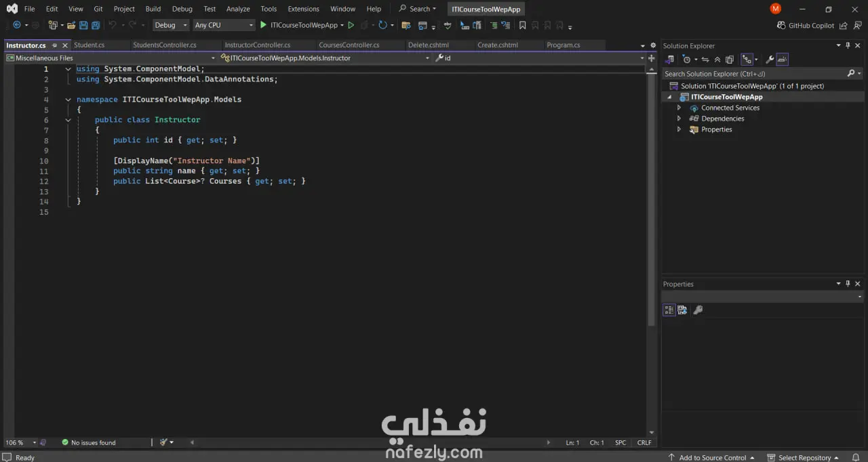Collapse the Instructor class code fold
868x462 pixels.
[x=68, y=120]
